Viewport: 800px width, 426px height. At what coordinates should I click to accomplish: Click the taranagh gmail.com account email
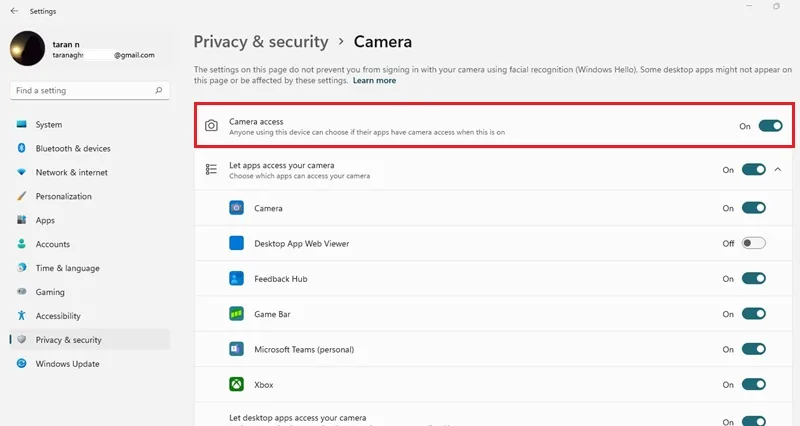click(104, 55)
